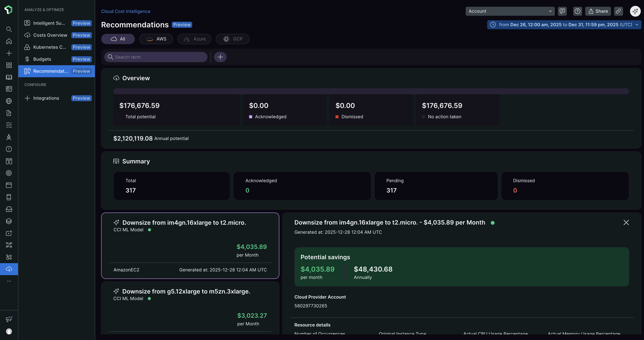Open the Account dropdown

click(510, 11)
